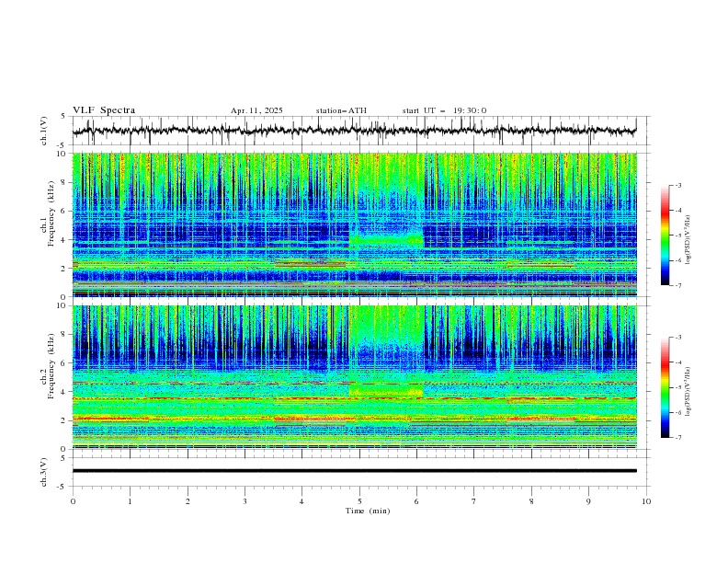728x563 pixels.
Task: Click the time axis tick label "6"
Action: 416,501
